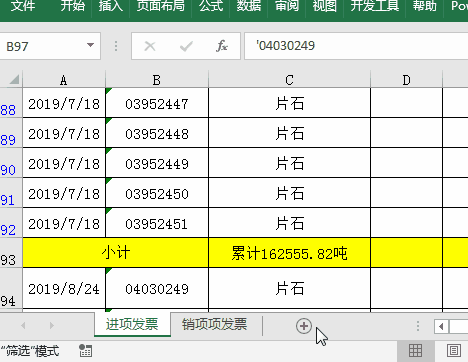Expand the Name Box dropdown arrow
The width and height of the screenshot is (468, 362).
coord(90,45)
